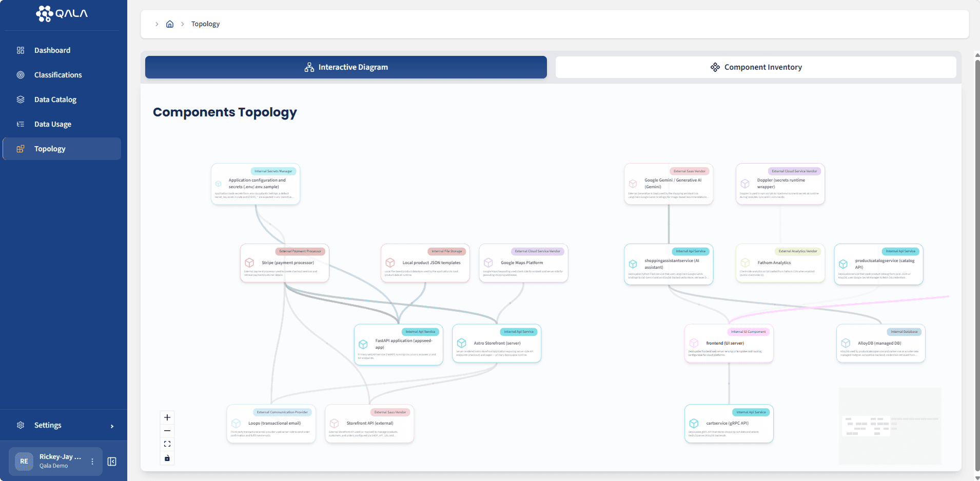
Task: Click frontend UI server cube icon
Action: point(694,343)
